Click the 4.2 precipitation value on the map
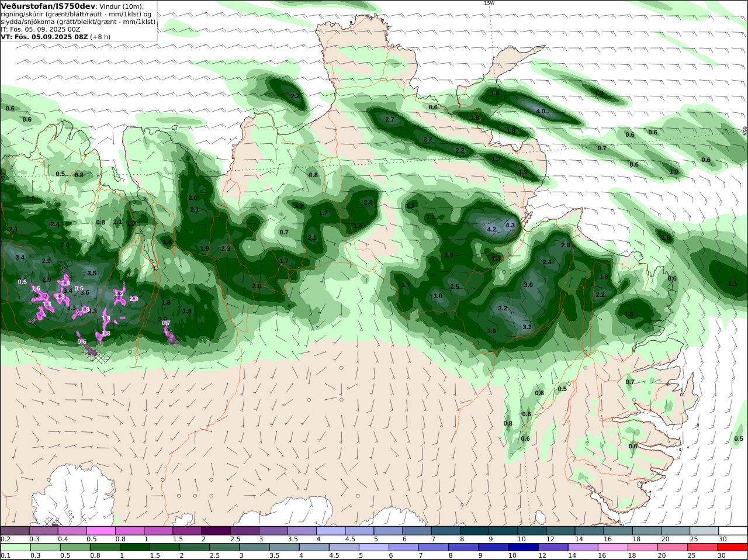Screen dimensions: 748x560 [x=491, y=229]
